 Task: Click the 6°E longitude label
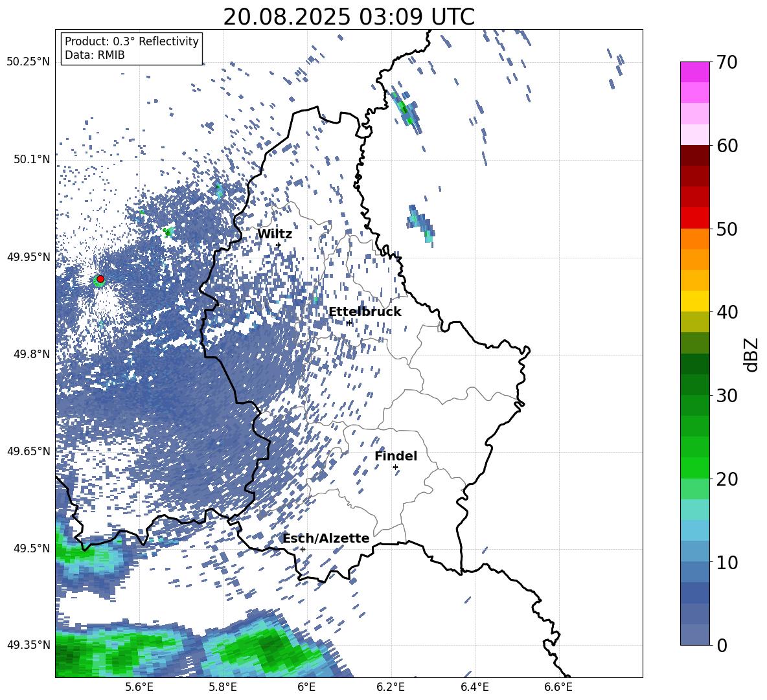point(306,688)
